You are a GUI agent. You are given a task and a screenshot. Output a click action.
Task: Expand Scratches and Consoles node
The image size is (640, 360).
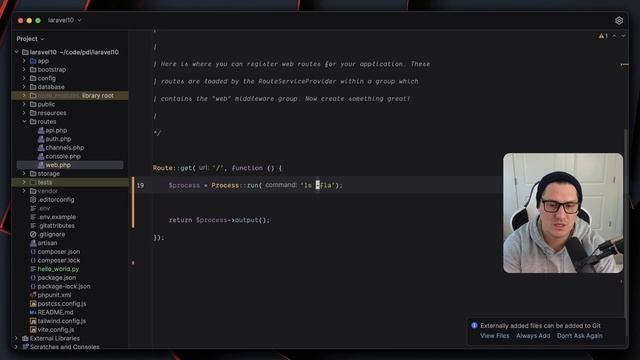(17, 347)
